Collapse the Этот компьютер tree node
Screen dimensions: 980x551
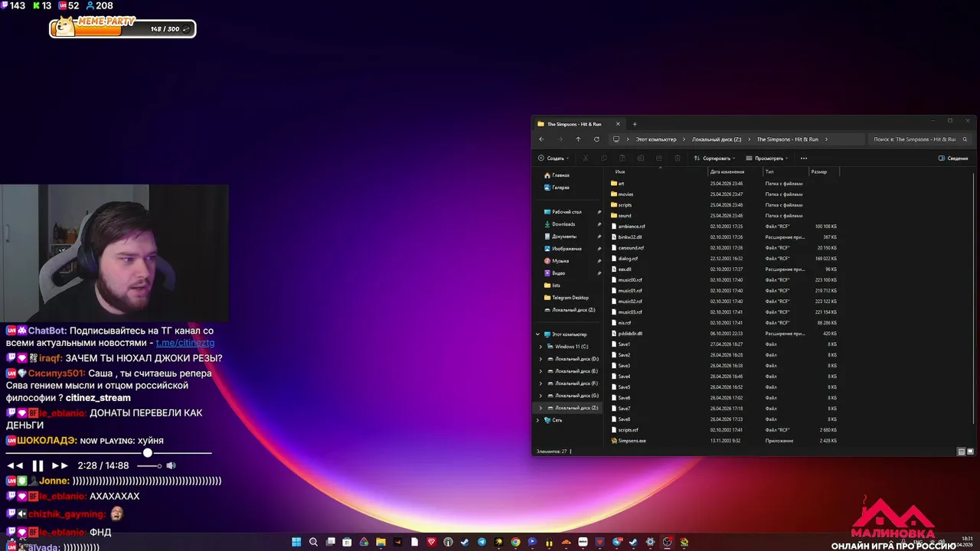(537, 334)
